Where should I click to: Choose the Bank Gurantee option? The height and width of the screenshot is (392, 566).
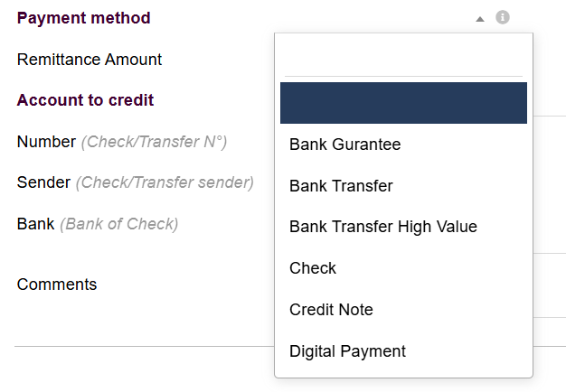(344, 145)
